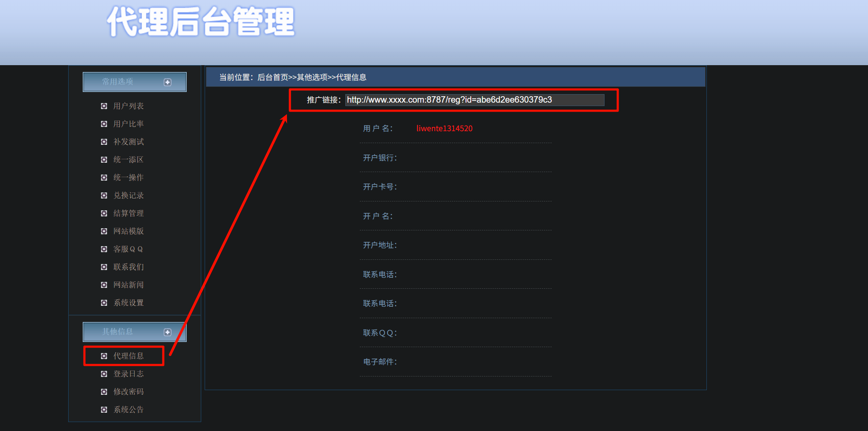
Task: Click the icon beside 系统设置
Action: click(104, 303)
